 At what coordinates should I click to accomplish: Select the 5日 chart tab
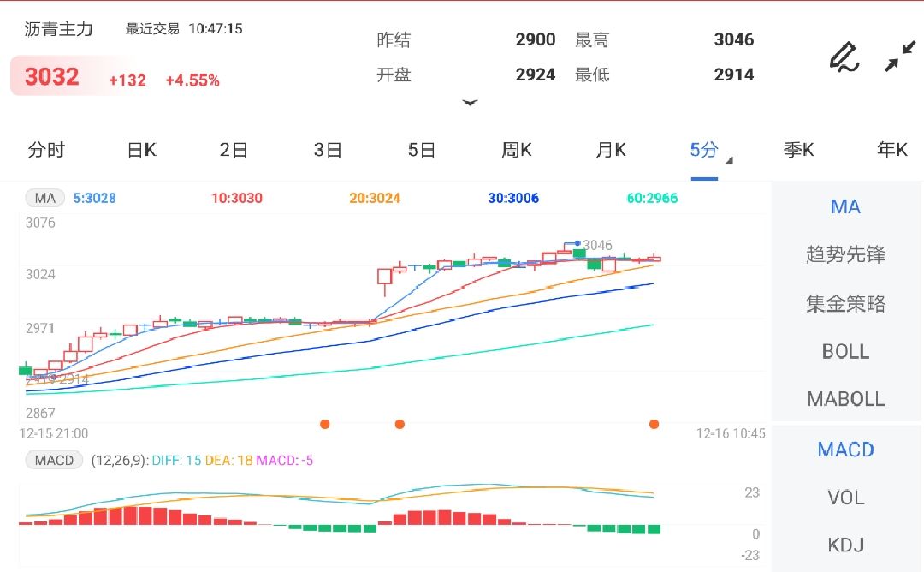click(421, 150)
